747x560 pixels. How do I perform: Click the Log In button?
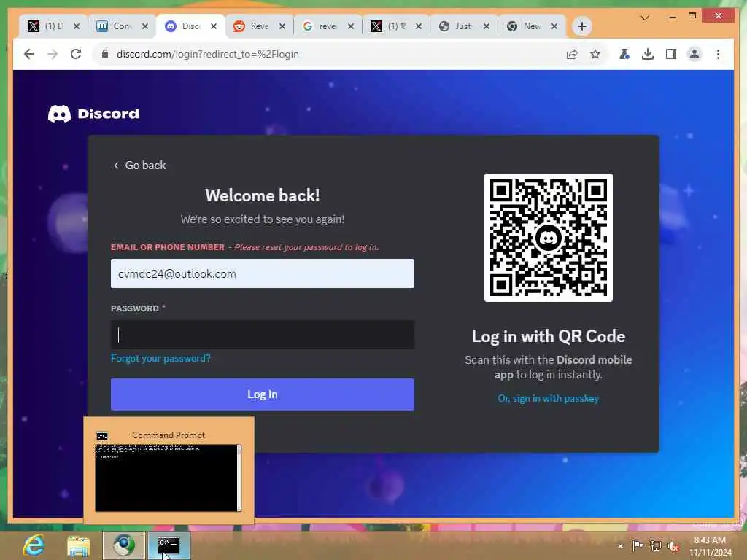263,394
